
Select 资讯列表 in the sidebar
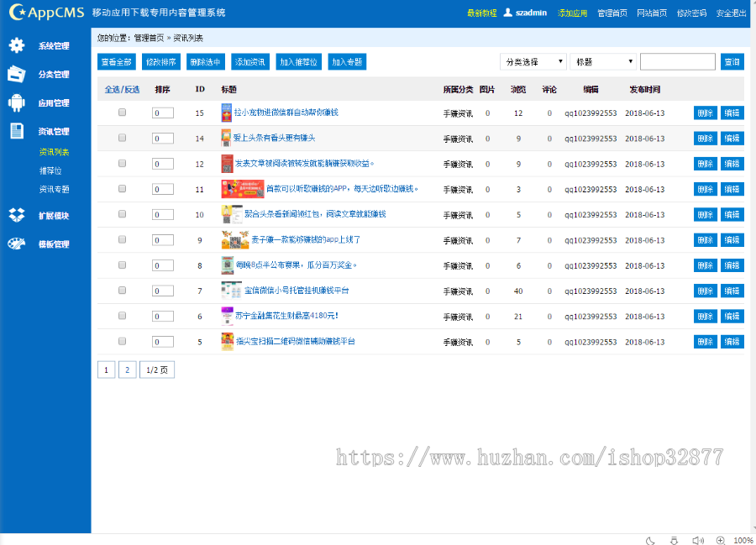54,152
